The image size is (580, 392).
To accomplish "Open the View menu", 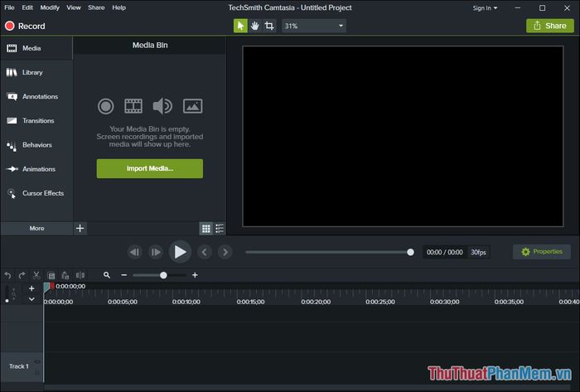I will pyautogui.click(x=74, y=7).
